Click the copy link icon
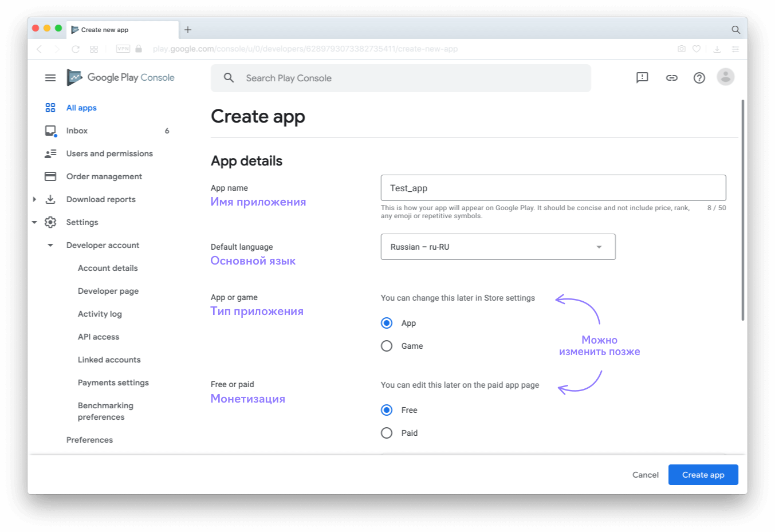Viewport: 775px width, 532px height. tap(671, 78)
